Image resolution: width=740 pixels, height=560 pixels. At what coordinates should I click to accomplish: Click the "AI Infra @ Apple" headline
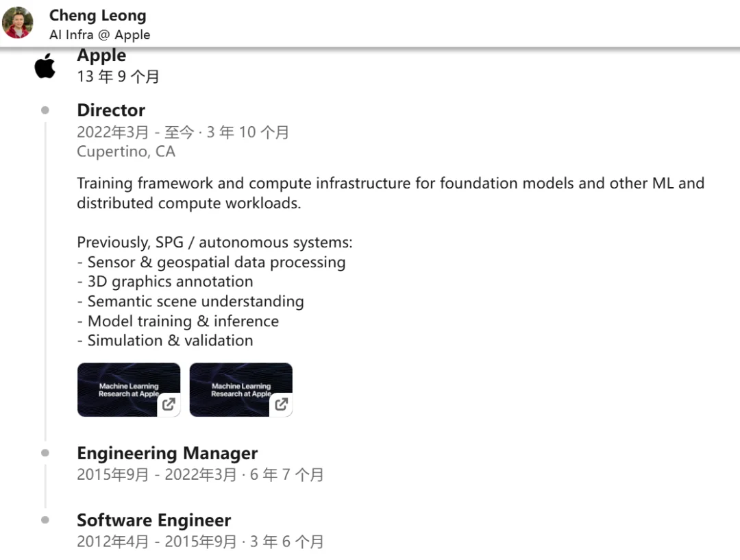[x=99, y=35]
